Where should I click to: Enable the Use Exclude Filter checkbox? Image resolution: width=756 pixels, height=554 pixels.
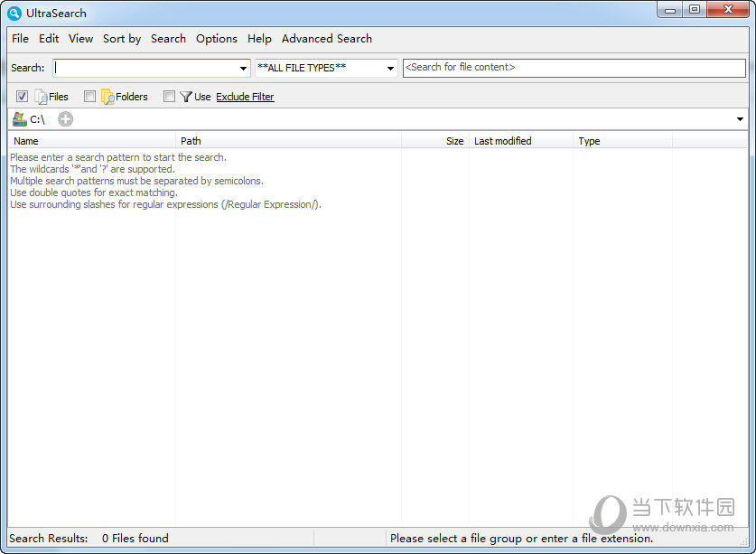click(x=169, y=96)
